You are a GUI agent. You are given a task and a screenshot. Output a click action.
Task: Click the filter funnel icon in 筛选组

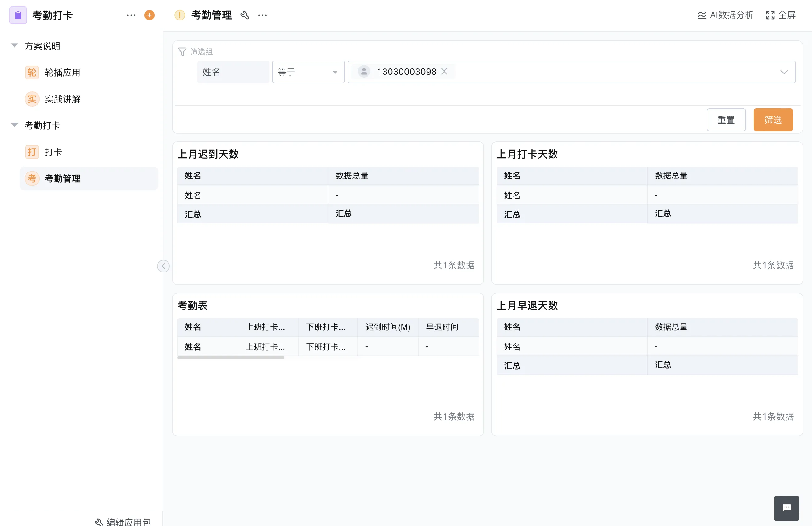pyautogui.click(x=183, y=51)
